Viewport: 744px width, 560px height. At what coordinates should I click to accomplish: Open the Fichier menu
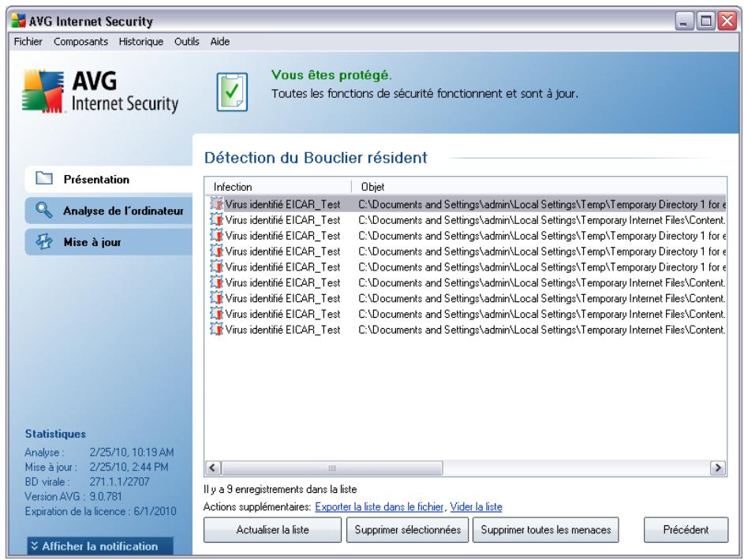(28, 42)
